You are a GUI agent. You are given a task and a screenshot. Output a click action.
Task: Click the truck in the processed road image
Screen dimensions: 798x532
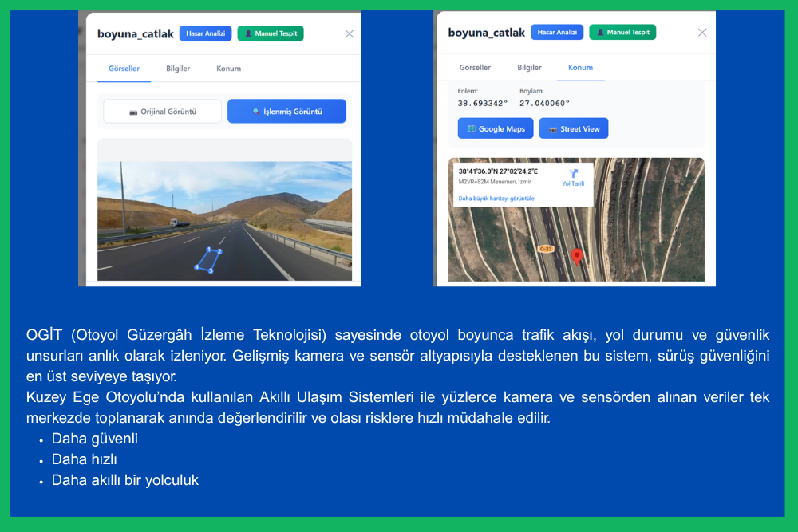tap(177, 223)
